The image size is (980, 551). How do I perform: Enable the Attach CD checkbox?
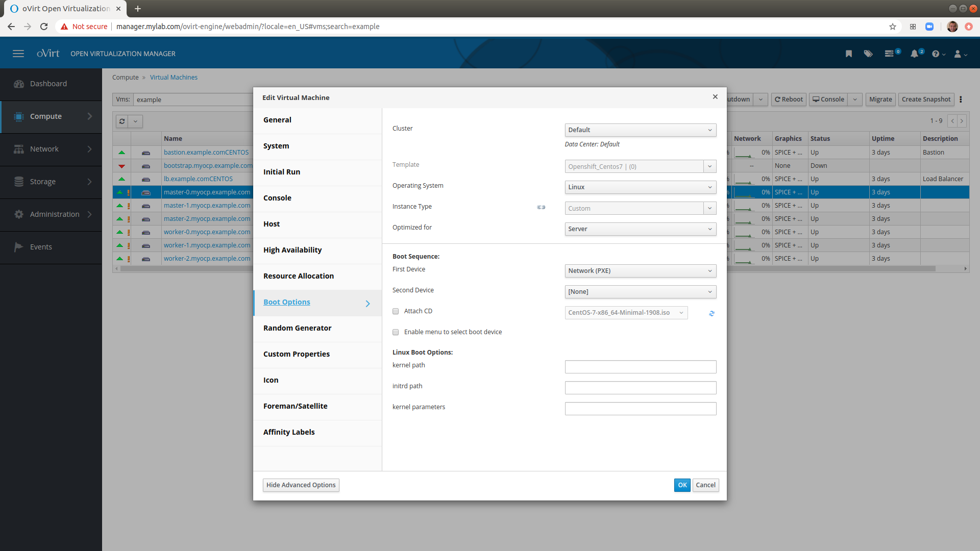[x=396, y=311]
